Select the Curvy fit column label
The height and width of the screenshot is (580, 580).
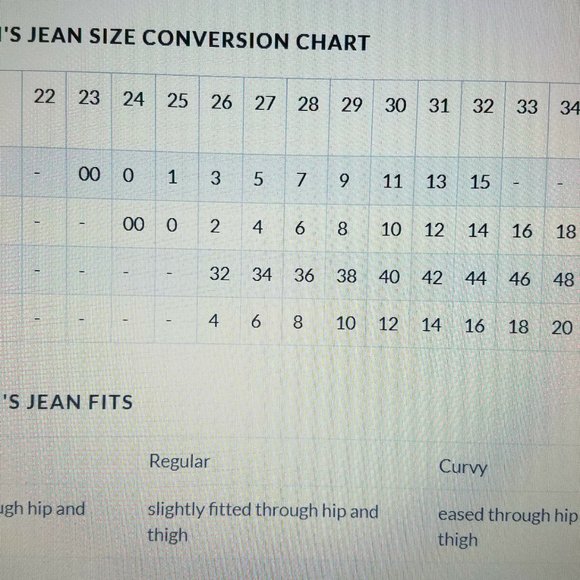pyautogui.click(x=463, y=467)
